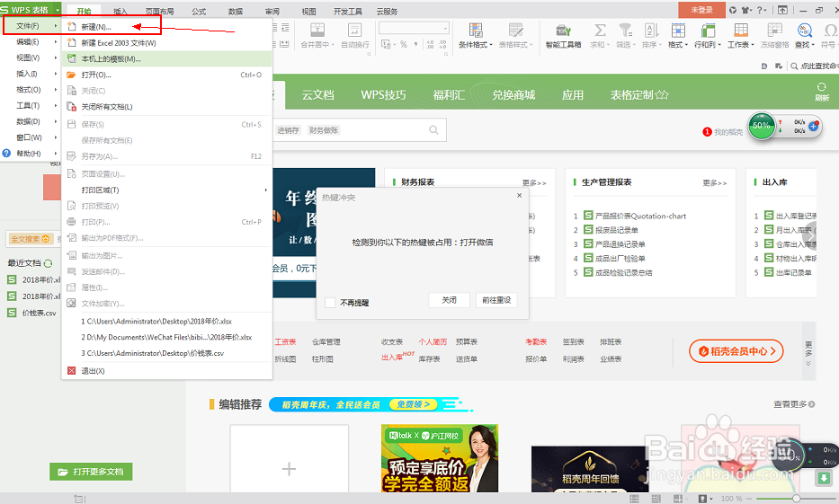839x504 pixels.
Task: Open the 成品出厂检验单 template
Action: pos(620,258)
